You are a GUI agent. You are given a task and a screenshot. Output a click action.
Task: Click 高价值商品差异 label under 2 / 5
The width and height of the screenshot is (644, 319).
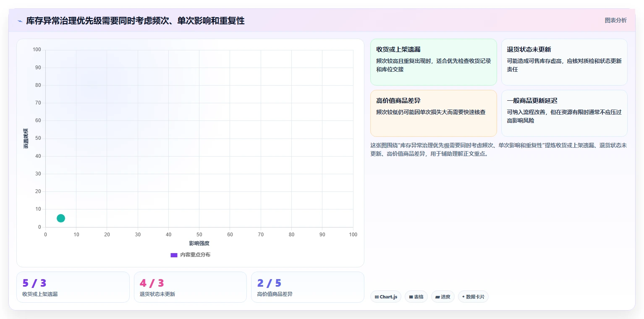coord(275,294)
